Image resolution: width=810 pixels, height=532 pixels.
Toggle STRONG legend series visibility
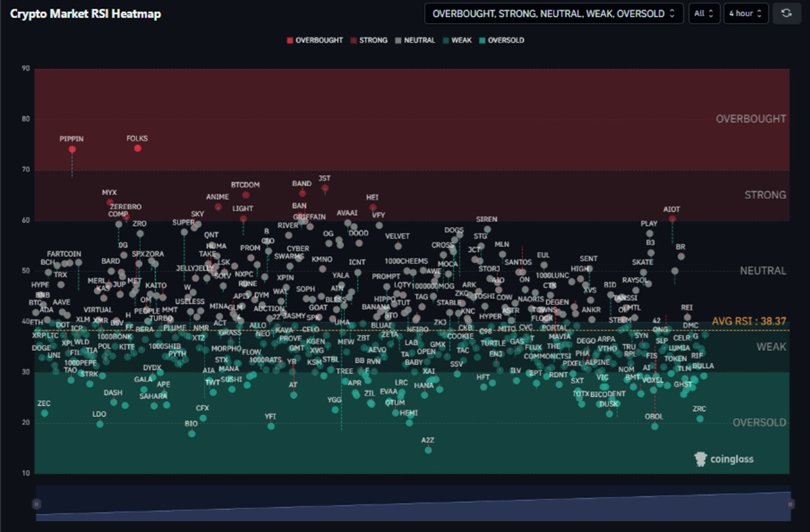pos(369,41)
